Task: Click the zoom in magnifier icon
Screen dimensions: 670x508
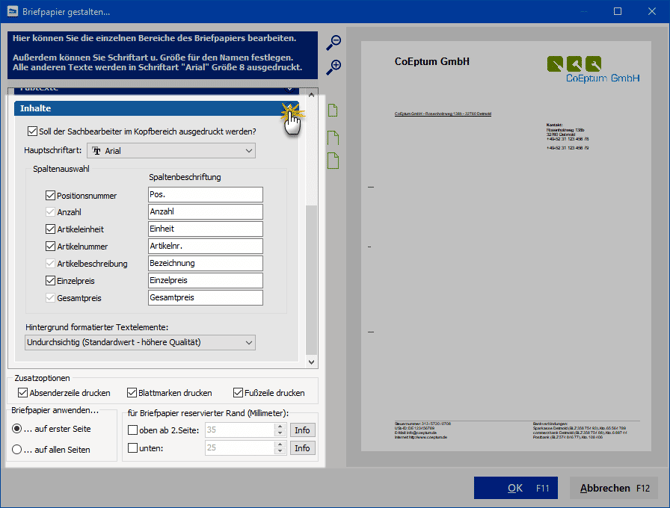Action: 334,67
